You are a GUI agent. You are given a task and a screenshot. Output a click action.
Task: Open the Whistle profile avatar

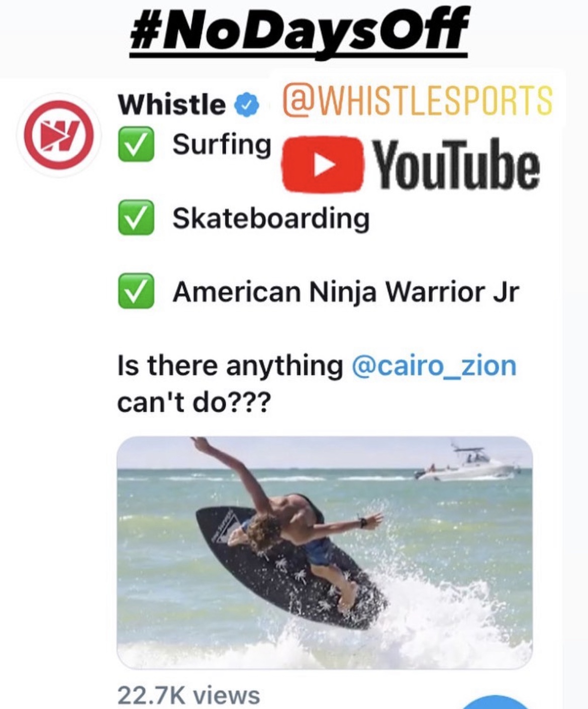coord(59,135)
